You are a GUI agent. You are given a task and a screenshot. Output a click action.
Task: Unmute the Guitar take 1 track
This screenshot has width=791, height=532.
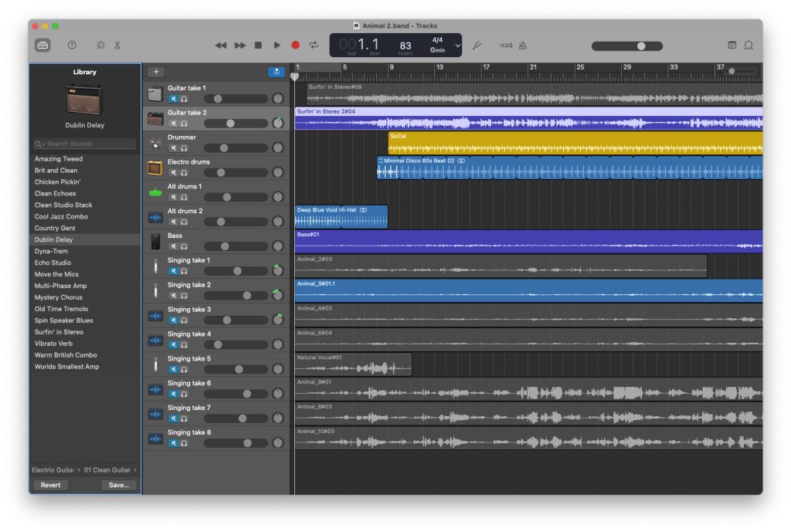173,99
